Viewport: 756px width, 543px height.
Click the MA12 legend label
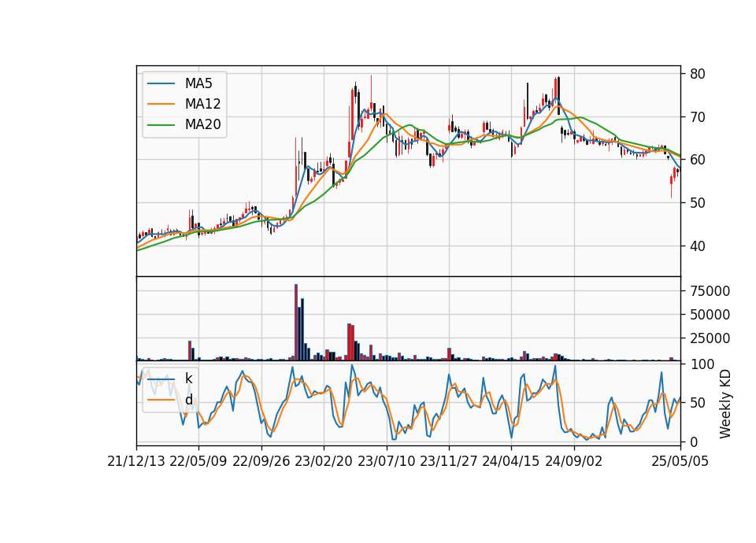tap(202, 104)
